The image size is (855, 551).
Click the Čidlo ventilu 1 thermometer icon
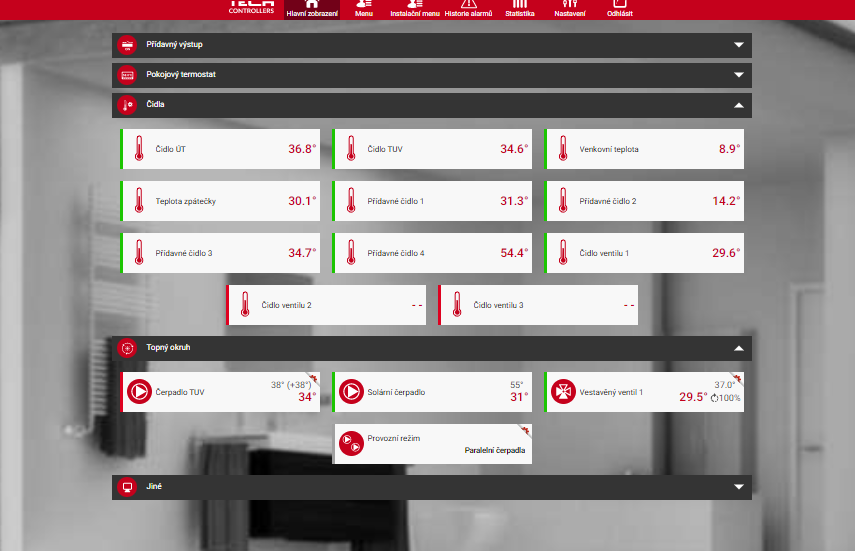(563, 253)
